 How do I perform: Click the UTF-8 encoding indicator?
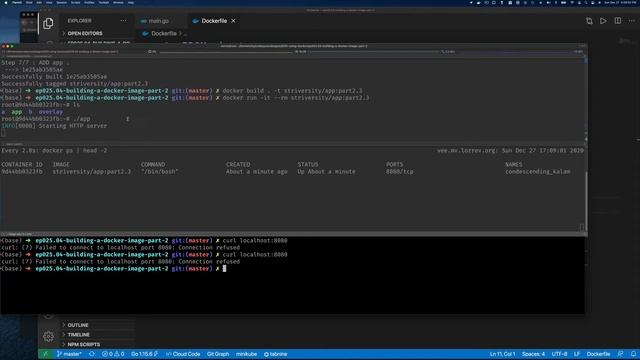(559, 354)
